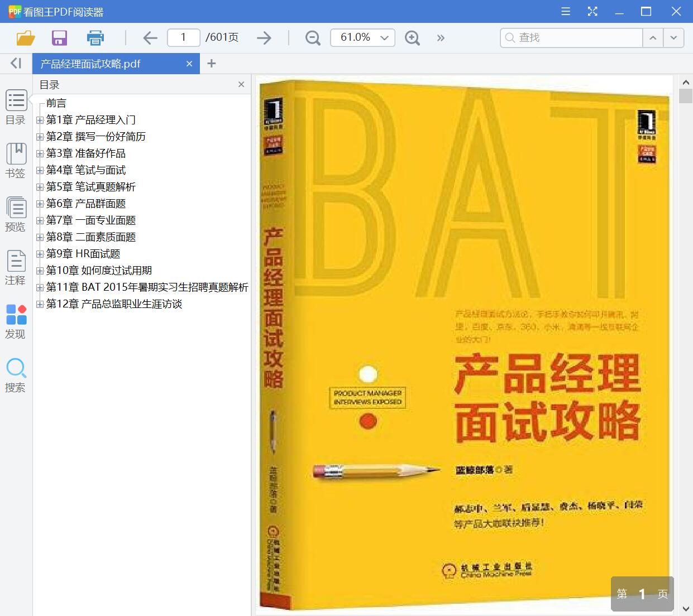Screen dimensions: 693x616
Task: Save the document with the save icon
Action: pyautogui.click(x=59, y=37)
